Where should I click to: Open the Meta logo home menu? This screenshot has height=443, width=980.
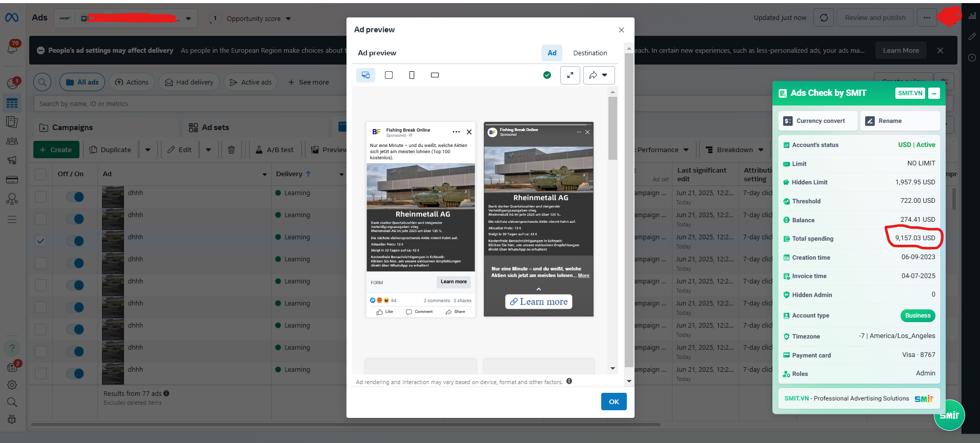(x=12, y=18)
